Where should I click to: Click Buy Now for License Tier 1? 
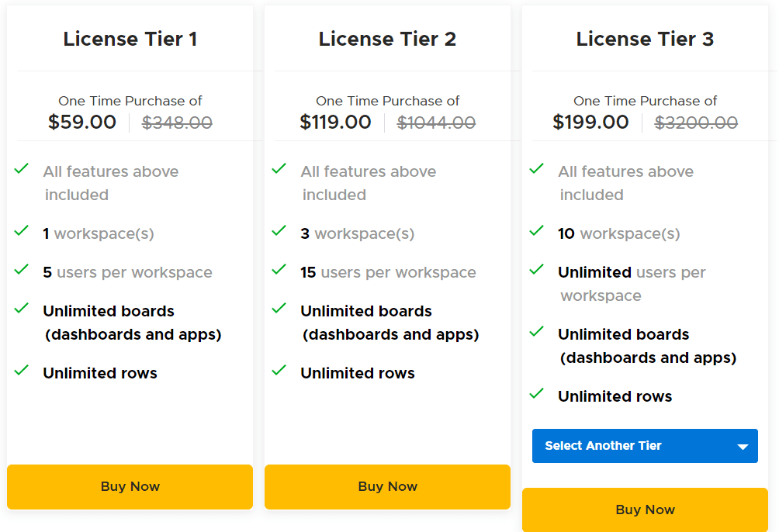(x=130, y=486)
